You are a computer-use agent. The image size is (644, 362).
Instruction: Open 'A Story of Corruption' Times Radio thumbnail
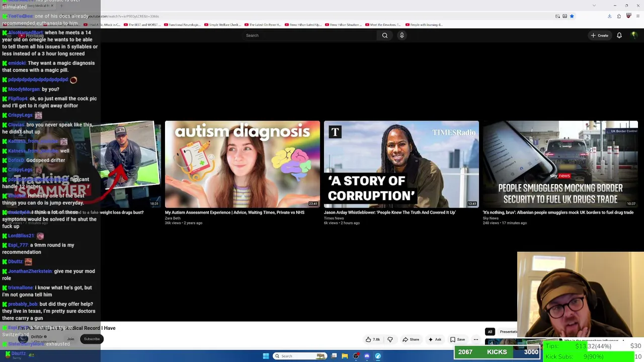401,164
